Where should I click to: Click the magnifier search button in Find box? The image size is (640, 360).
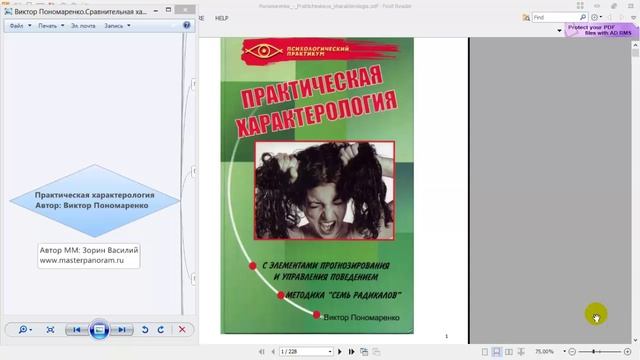[x=583, y=17]
